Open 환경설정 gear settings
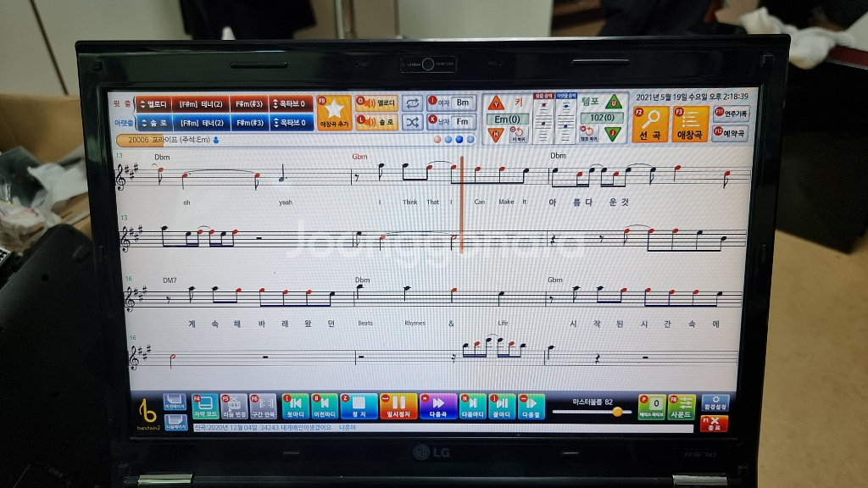 pos(715,402)
